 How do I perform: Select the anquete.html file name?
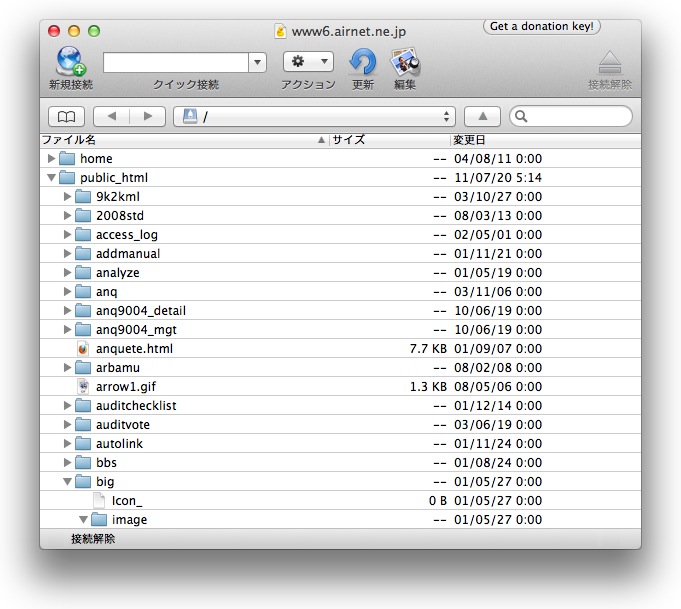(134, 348)
